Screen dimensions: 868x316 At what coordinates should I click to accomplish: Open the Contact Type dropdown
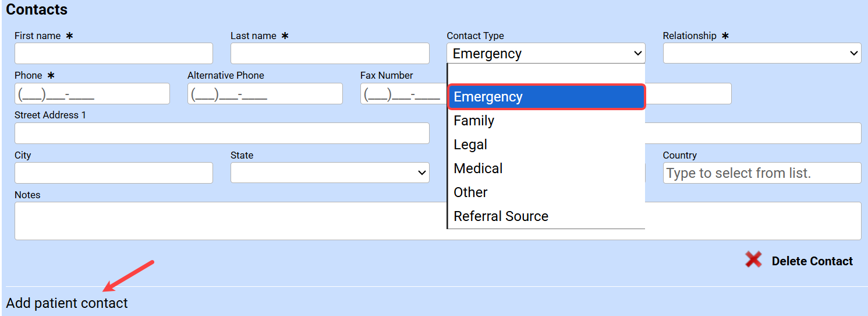tap(545, 54)
